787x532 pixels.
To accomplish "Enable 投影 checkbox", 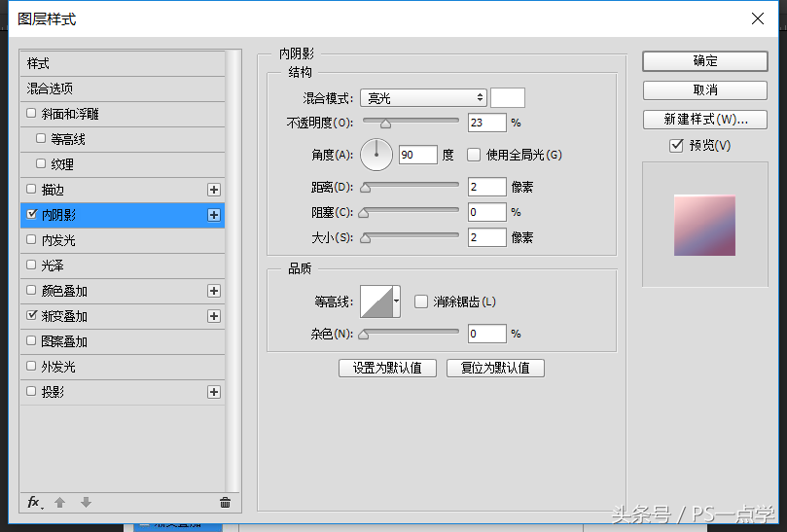I will click(31, 391).
